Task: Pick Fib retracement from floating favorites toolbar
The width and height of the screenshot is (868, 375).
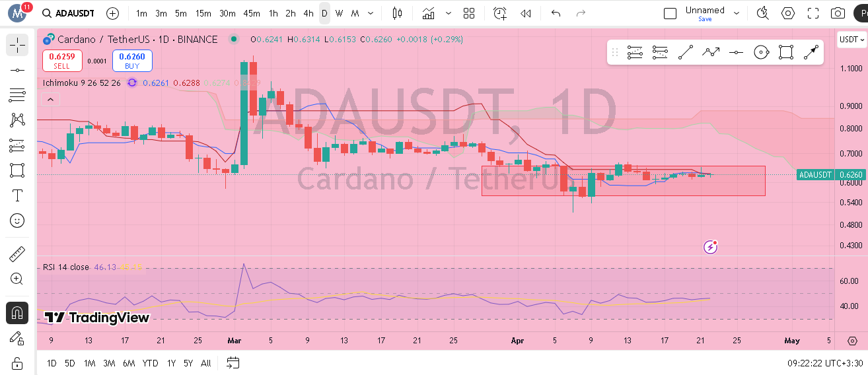Action: (635, 53)
